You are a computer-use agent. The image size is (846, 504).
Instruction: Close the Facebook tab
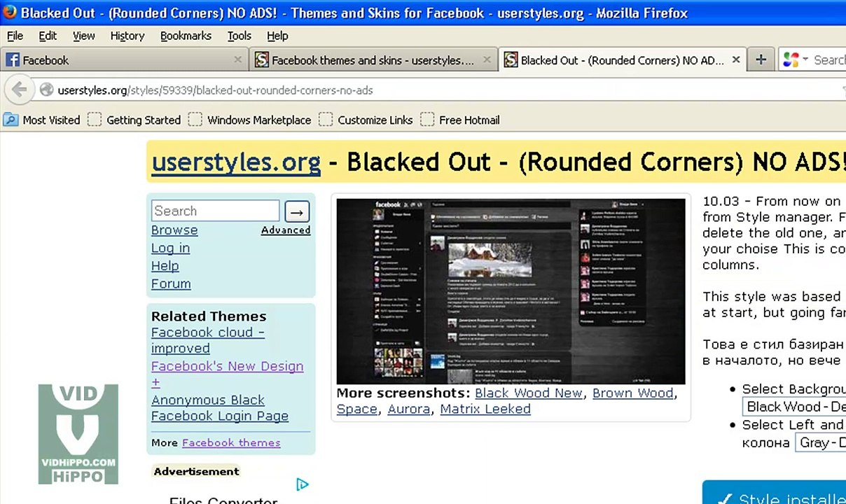pos(237,60)
